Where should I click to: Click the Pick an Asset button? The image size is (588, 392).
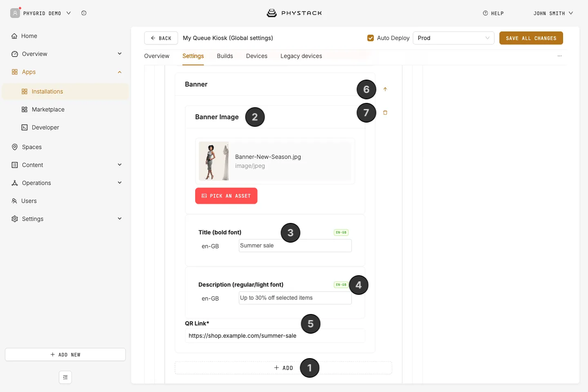click(x=226, y=196)
